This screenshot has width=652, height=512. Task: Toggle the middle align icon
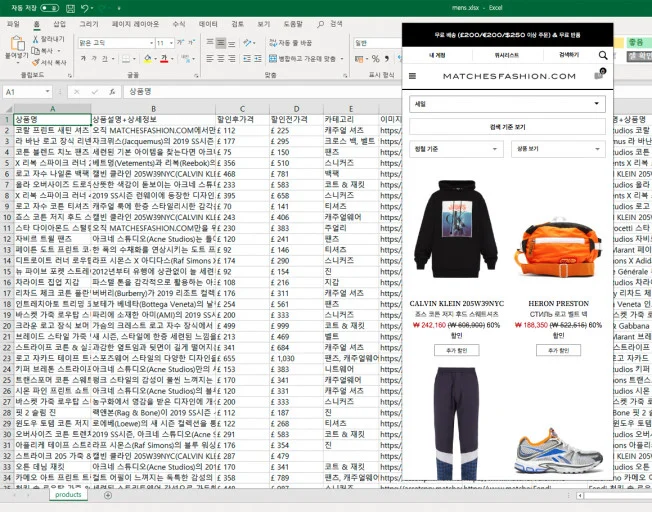pos(221,42)
